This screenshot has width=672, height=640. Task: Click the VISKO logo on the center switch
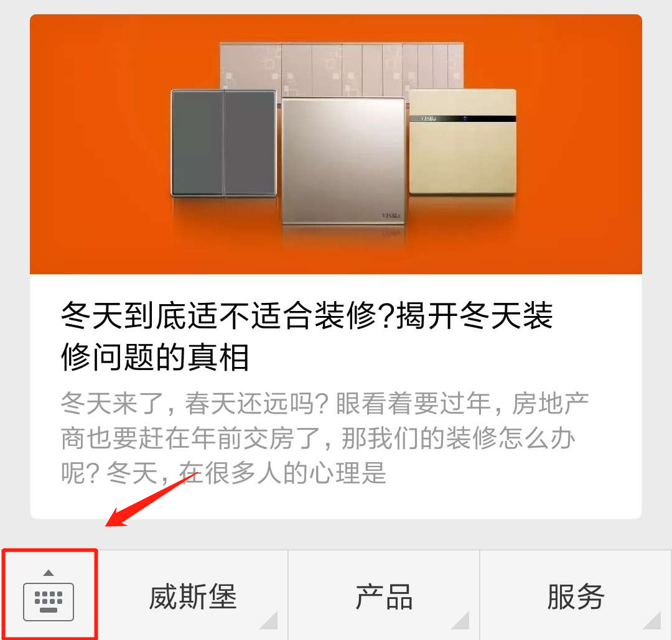click(x=391, y=215)
